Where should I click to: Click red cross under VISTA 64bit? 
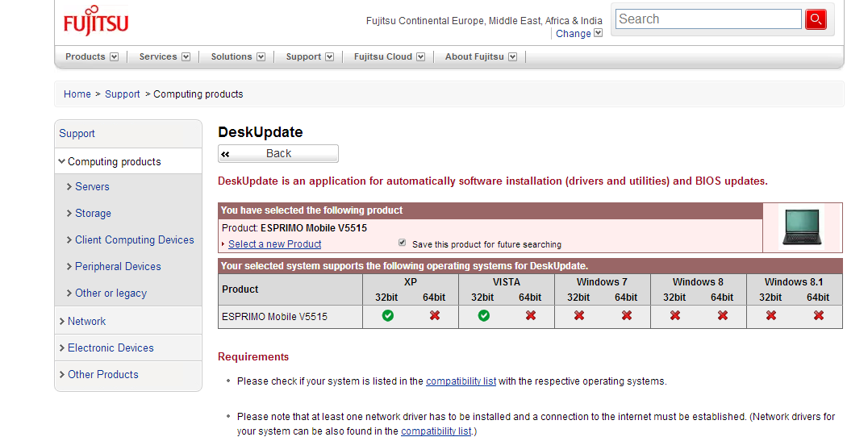(531, 315)
